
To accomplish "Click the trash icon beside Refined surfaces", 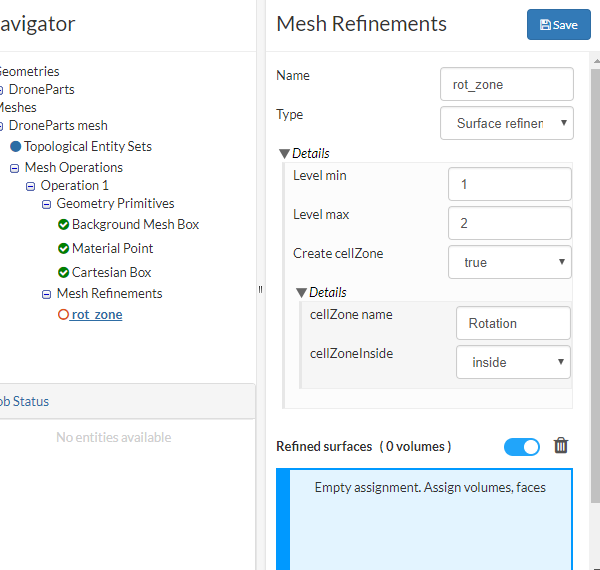I will click(561, 446).
